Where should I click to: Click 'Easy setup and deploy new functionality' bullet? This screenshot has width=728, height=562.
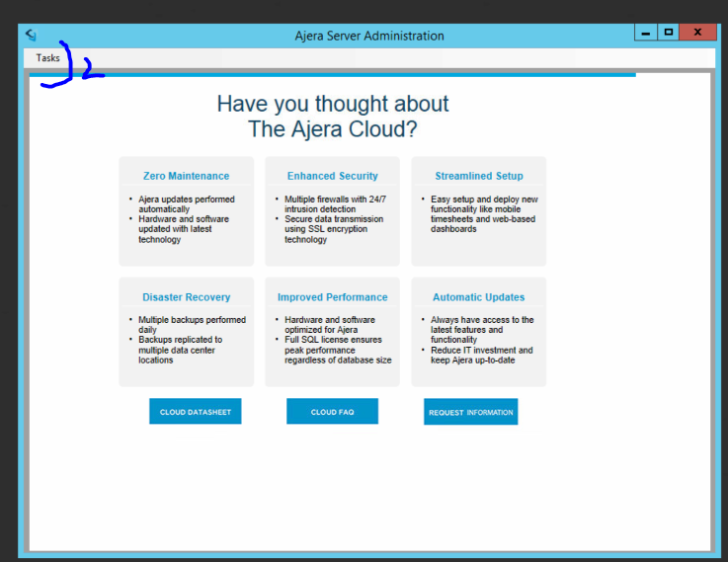click(x=484, y=214)
